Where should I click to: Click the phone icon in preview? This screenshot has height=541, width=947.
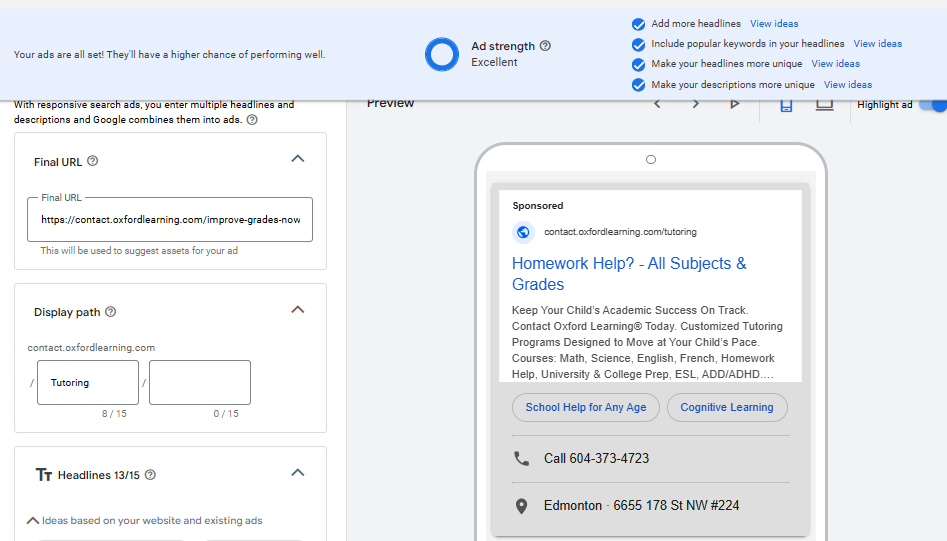click(521, 458)
